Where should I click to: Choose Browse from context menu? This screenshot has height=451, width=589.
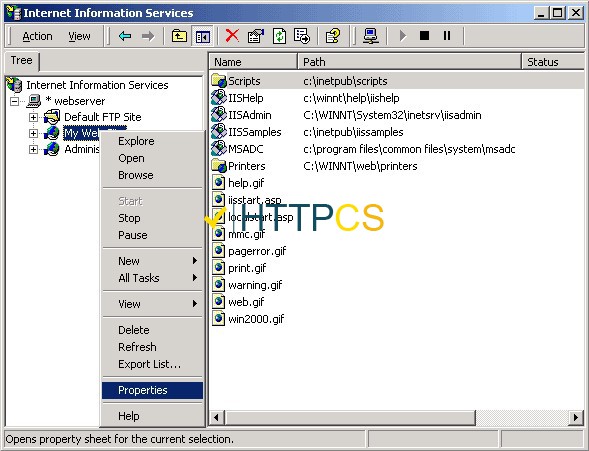[136, 175]
